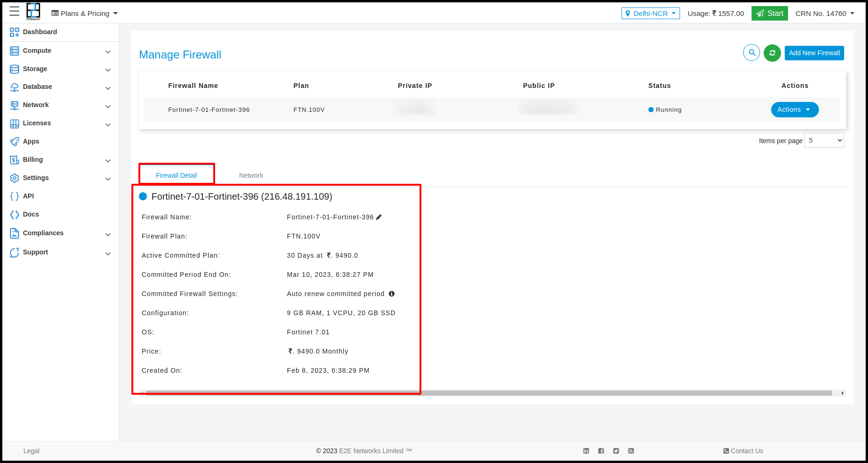Click the Private IP column header
The image size is (868, 463).
coord(415,86)
